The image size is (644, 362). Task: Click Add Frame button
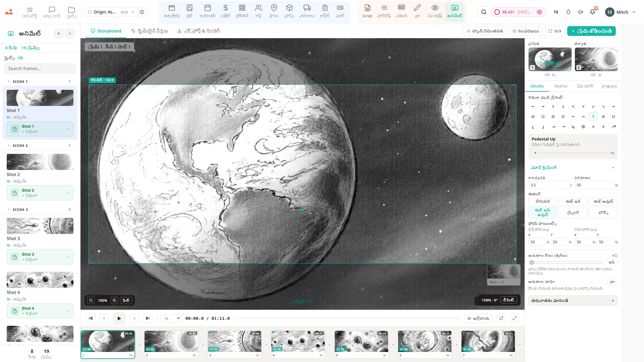pyautogui.click(x=591, y=31)
